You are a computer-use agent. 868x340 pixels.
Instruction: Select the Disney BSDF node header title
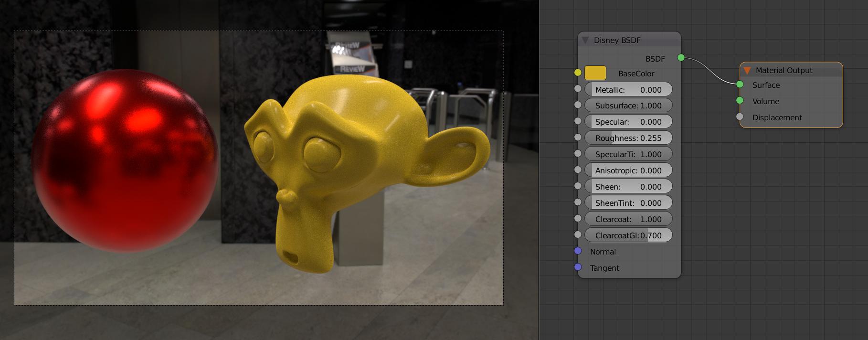click(617, 40)
